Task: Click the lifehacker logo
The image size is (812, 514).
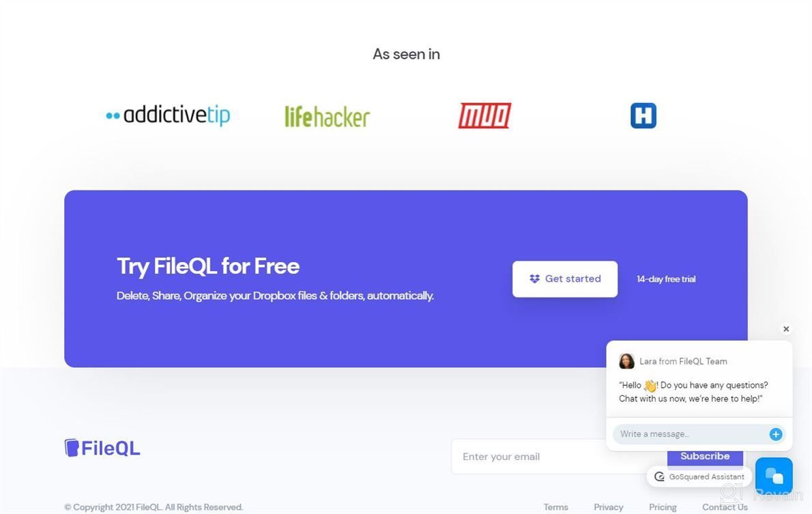Action: (328, 117)
